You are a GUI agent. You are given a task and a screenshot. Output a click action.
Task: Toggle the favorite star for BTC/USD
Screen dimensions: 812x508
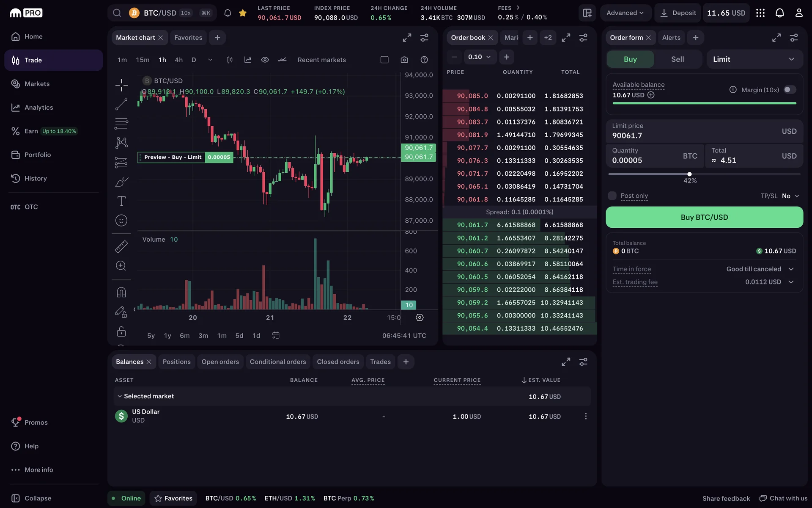click(243, 13)
